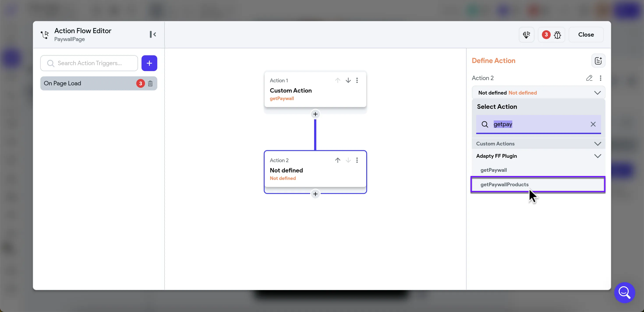Open the bug debug errors panel
Screen dimensions: 644x312
(557, 35)
